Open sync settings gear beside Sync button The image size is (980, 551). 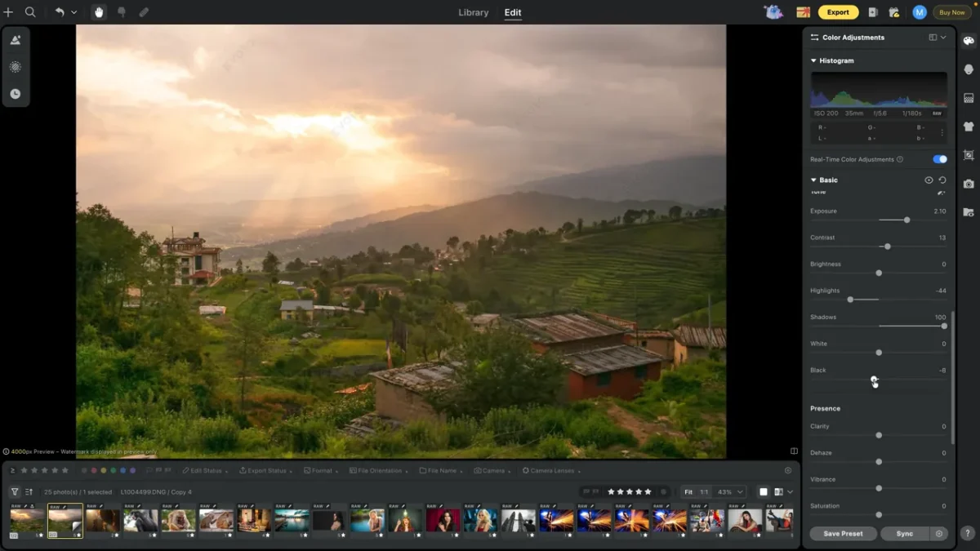coord(939,533)
